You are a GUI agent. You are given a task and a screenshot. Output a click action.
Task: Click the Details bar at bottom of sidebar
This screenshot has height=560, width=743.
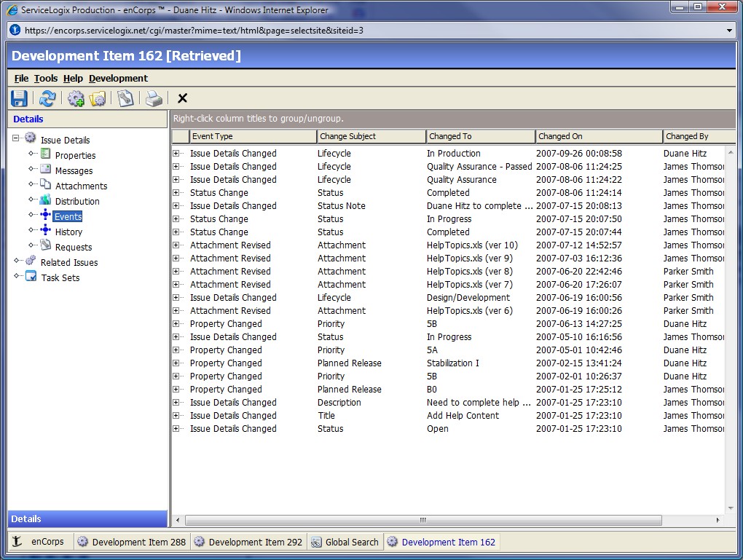click(87, 518)
